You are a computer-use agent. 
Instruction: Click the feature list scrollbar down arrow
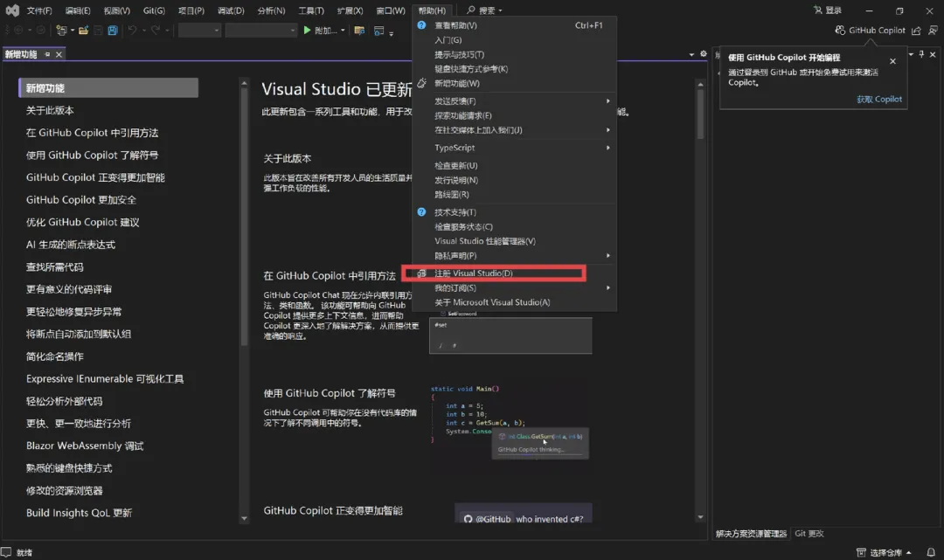tap(244, 518)
